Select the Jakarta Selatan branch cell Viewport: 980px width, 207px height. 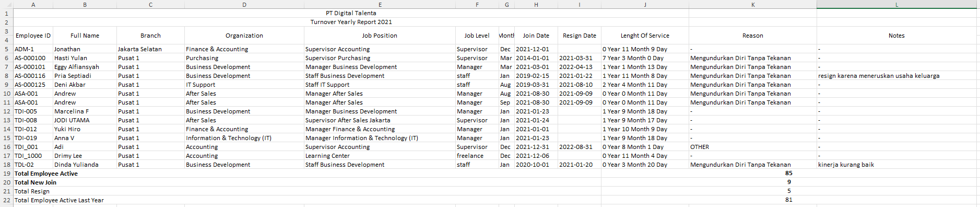pos(150,49)
